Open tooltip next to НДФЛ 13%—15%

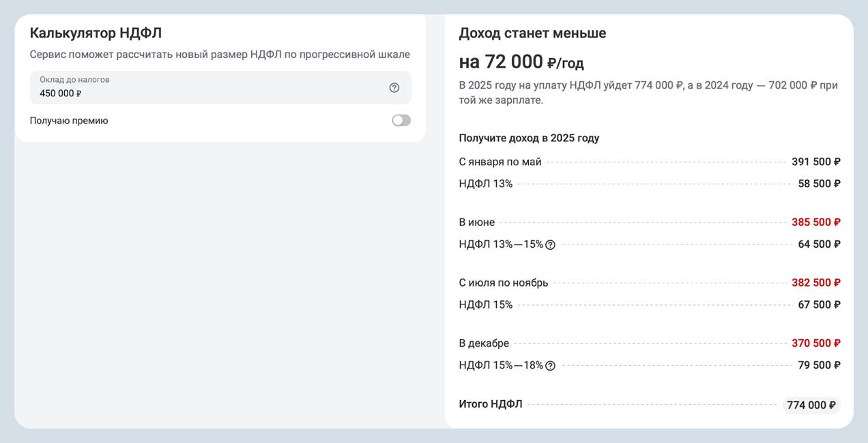(550, 245)
